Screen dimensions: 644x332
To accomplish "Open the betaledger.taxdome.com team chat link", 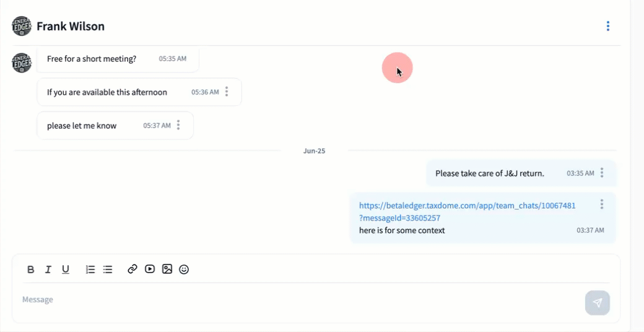I will (x=467, y=206).
